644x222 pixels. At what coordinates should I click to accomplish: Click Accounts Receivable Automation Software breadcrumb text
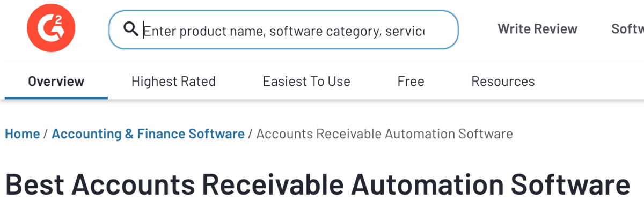(384, 134)
